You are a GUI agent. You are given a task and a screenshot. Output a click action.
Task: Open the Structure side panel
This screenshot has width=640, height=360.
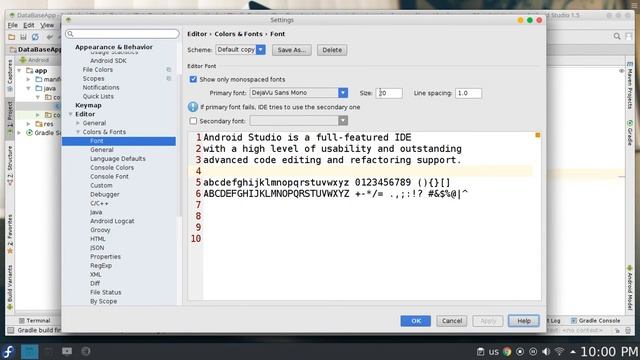click(x=10, y=165)
